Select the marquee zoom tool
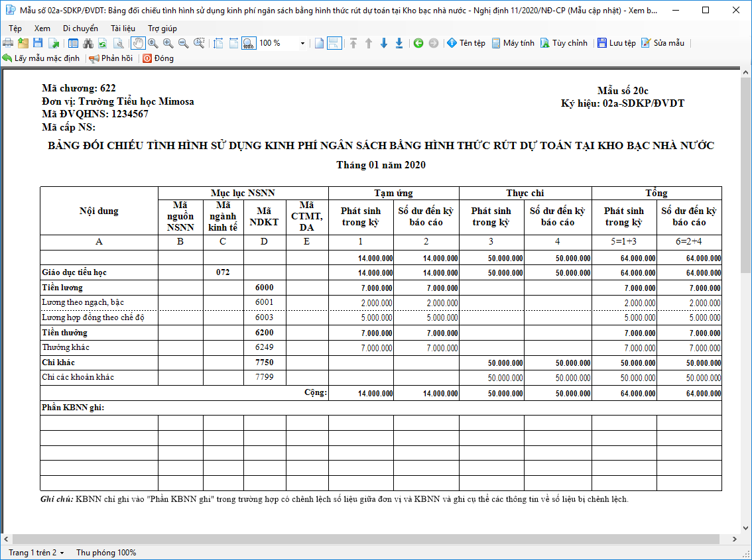This screenshot has height=560, width=752. [199, 43]
